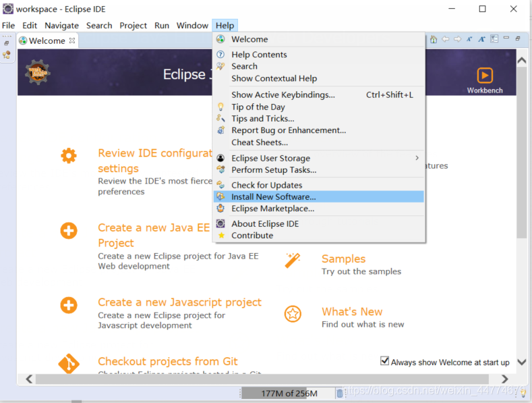
Task: Click the lightbulb icon in status bar
Action: [x=523, y=394]
